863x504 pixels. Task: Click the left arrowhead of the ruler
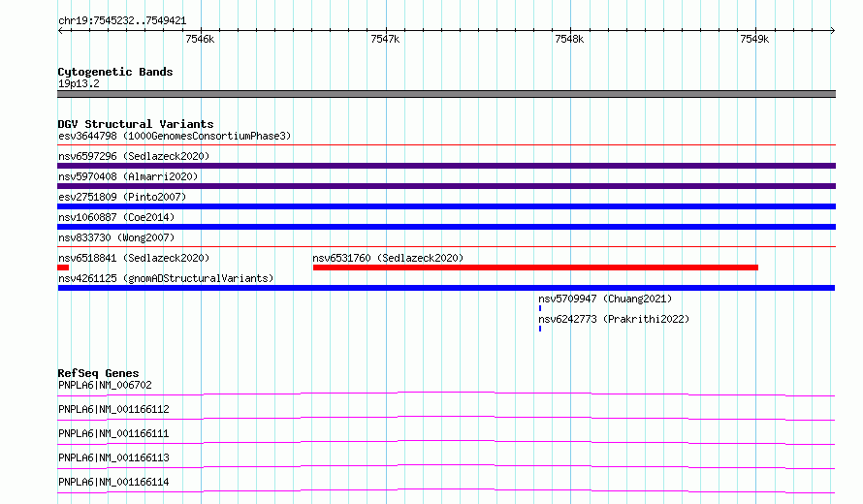[60, 30]
